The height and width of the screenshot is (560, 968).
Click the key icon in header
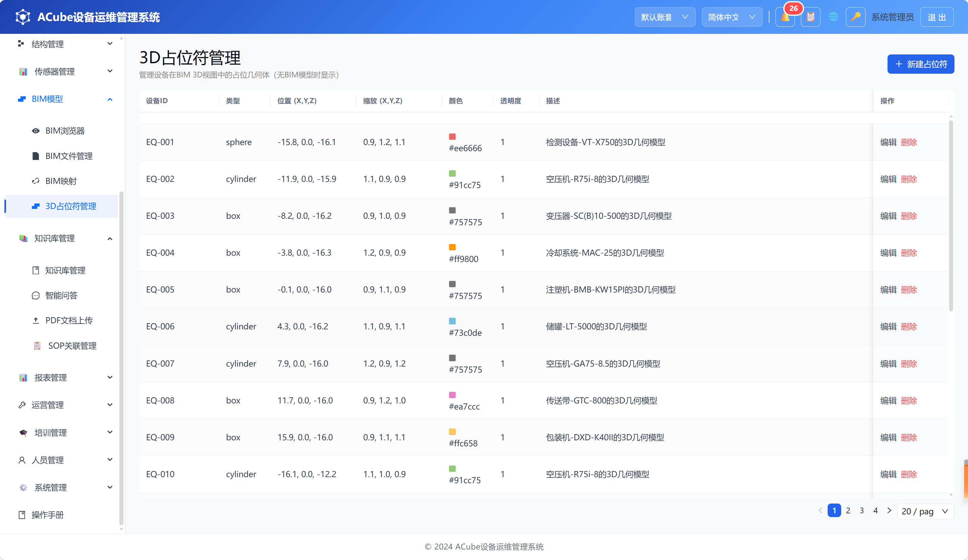(855, 17)
